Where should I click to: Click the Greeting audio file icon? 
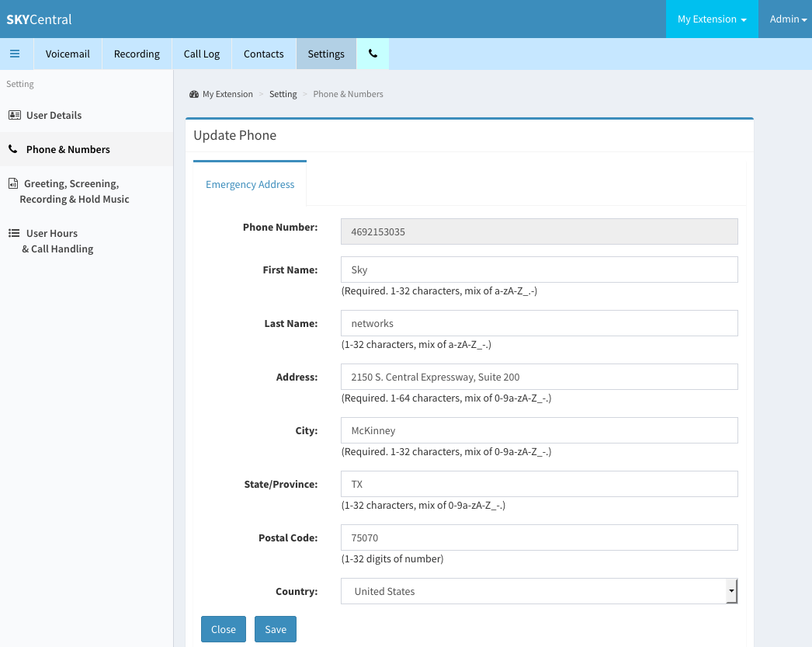(x=13, y=183)
